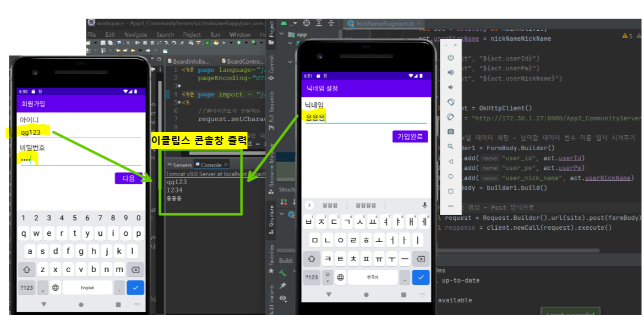Rotate the emulator right
The width and height of the screenshot is (644, 315).
[451, 117]
